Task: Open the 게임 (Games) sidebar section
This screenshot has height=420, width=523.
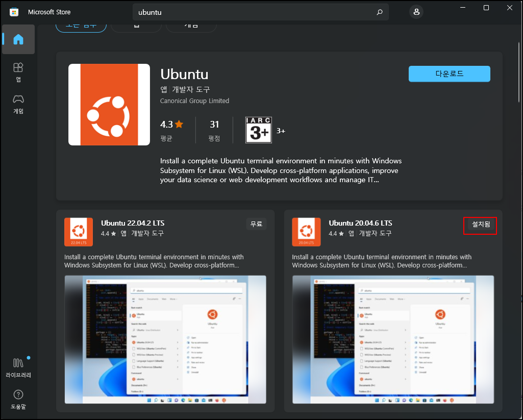Action: 18,105
